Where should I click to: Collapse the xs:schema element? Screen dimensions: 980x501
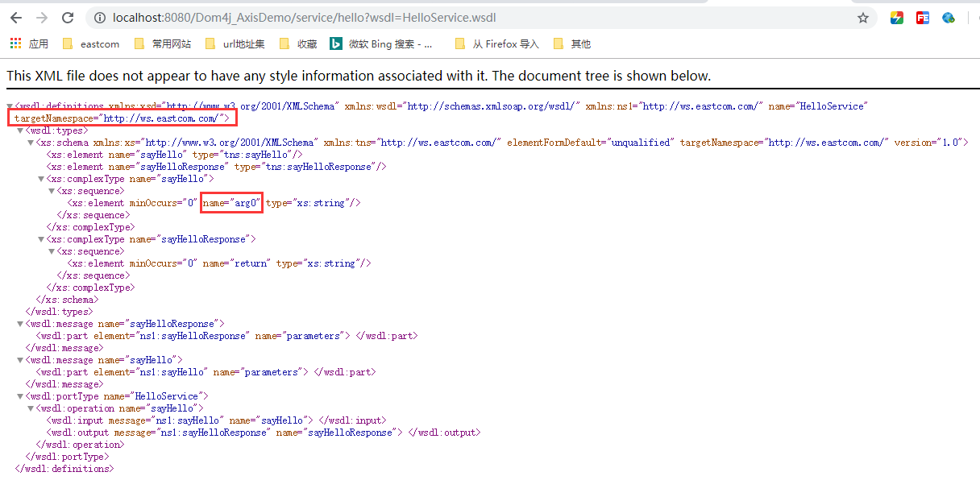click(30, 142)
